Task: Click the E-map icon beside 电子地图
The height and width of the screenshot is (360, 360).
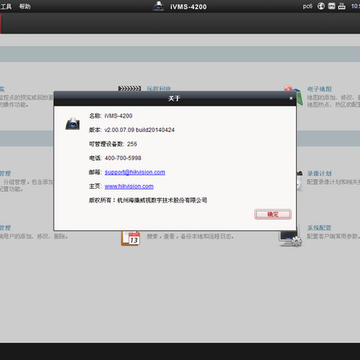Action: [x=293, y=96]
